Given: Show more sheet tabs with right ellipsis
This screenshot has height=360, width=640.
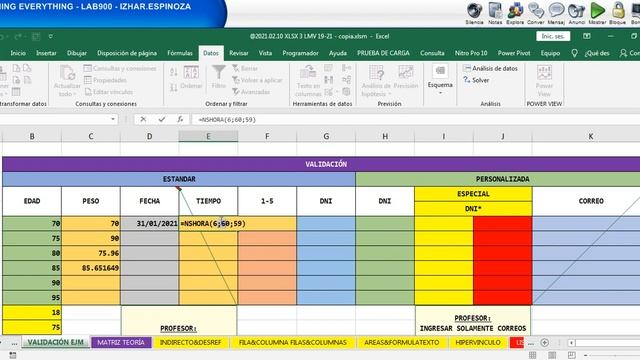Looking at the screenshot, I should [531, 343].
